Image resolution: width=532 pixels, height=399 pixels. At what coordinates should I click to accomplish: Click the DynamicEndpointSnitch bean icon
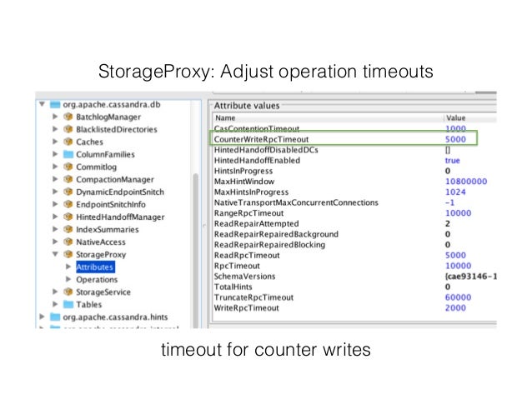[68, 192]
